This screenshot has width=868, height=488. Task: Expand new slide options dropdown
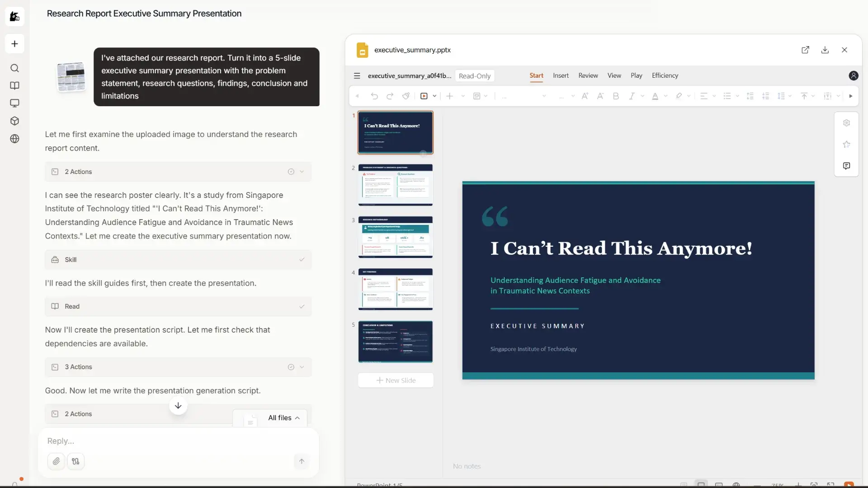pos(463,96)
